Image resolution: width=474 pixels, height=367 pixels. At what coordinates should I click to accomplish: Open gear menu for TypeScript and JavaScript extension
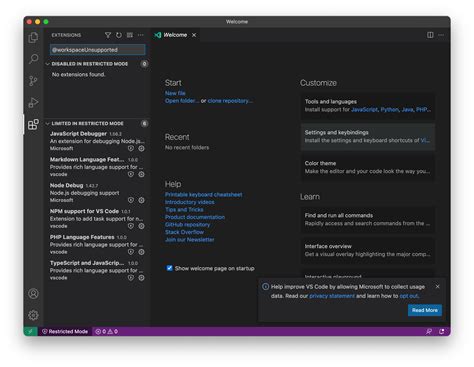pyautogui.click(x=141, y=278)
